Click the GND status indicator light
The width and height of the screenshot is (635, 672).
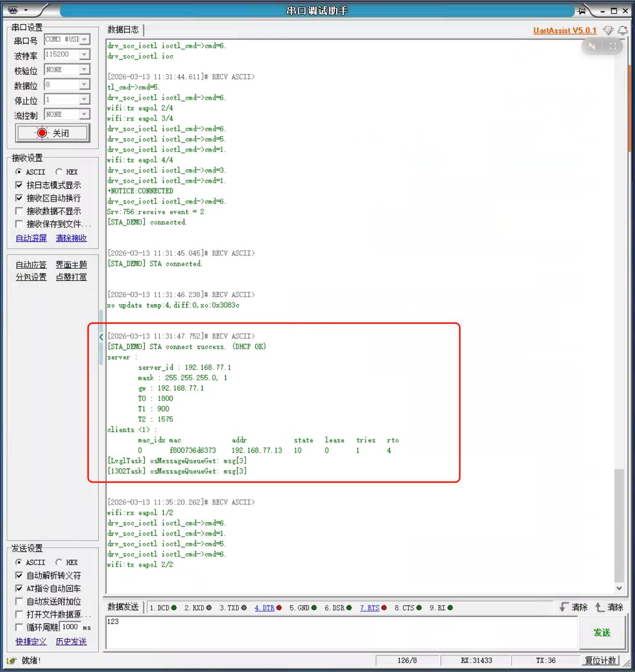(x=314, y=608)
